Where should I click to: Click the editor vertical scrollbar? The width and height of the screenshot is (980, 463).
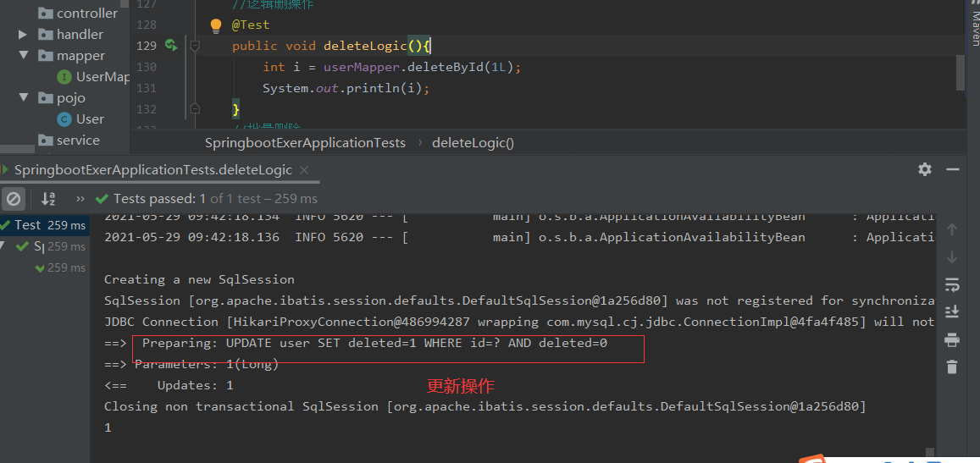tap(961, 72)
